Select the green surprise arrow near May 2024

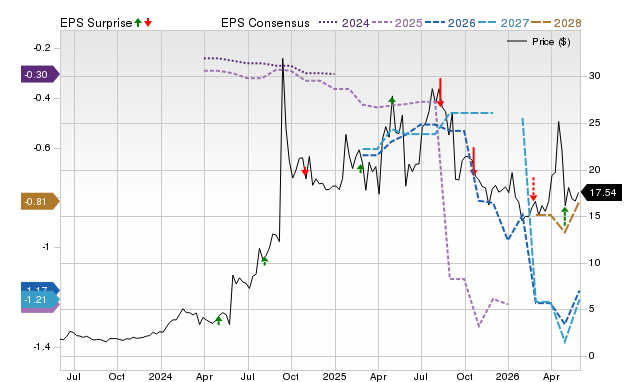218,320
